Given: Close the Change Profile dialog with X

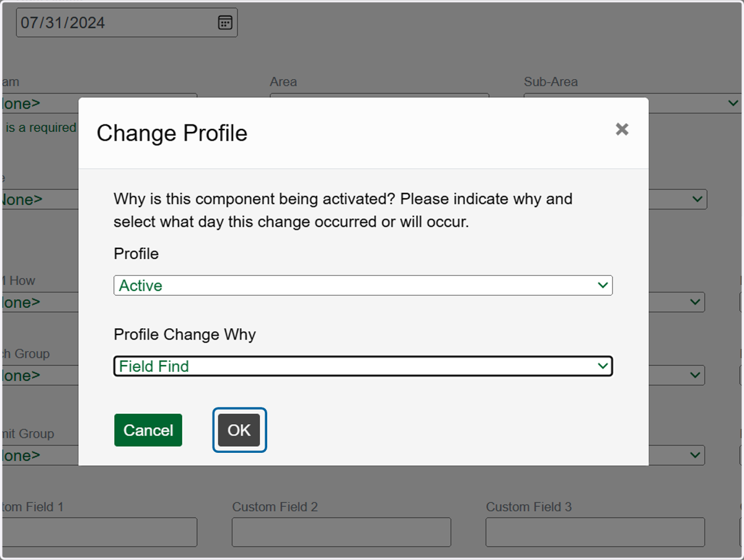Looking at the screenshot, I should click(x=622, y=129).
